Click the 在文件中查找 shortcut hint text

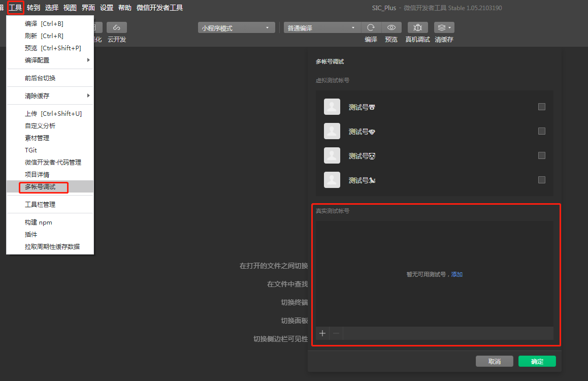click(287, 284)
